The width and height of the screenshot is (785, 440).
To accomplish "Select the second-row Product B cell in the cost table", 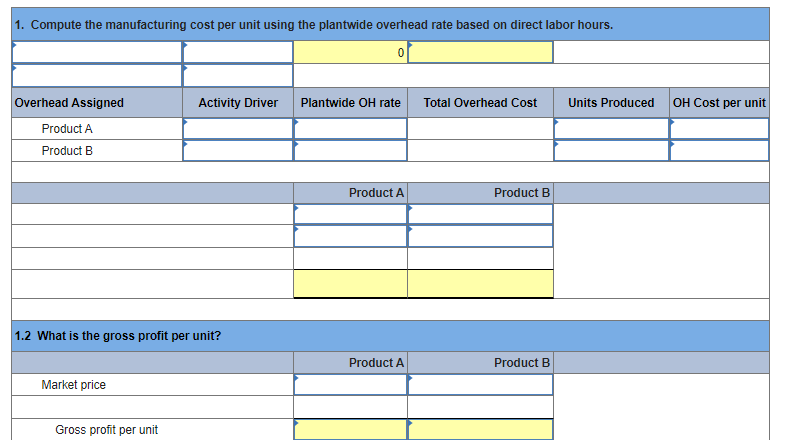I will click(x=481, y=236).
